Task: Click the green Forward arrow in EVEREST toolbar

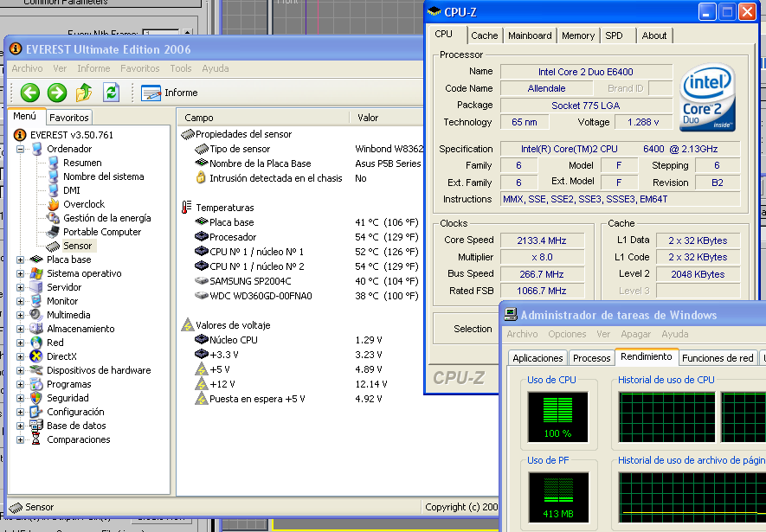Action: coord(57,93)
